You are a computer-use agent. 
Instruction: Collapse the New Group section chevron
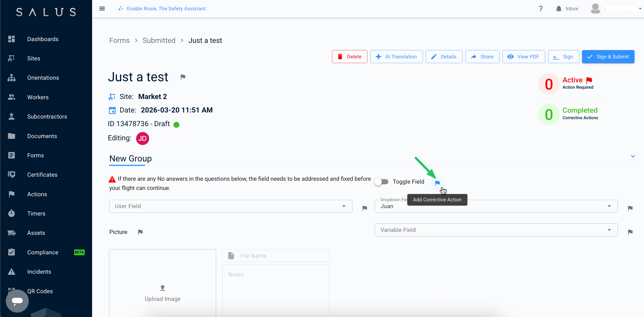coord(633,156)
